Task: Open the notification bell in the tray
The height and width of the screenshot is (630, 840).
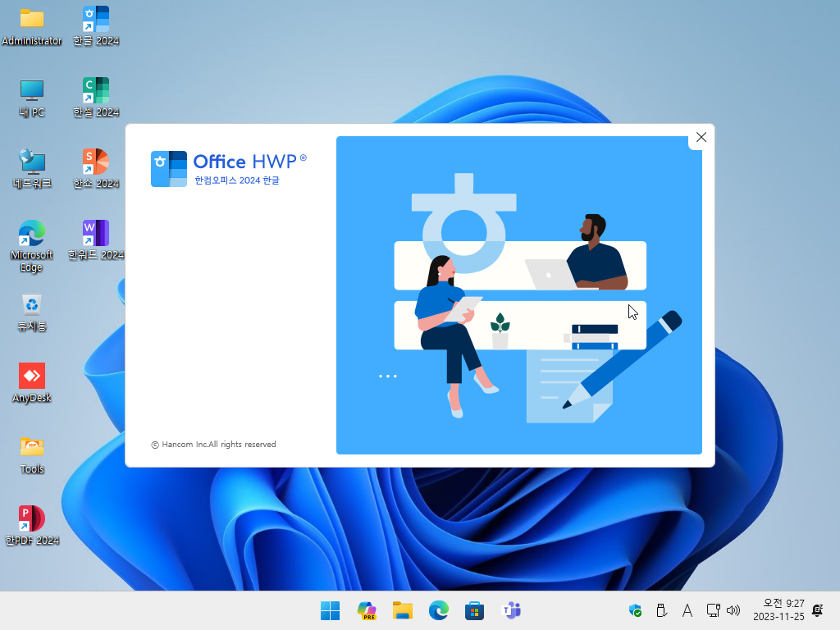Action: point(818,610)
